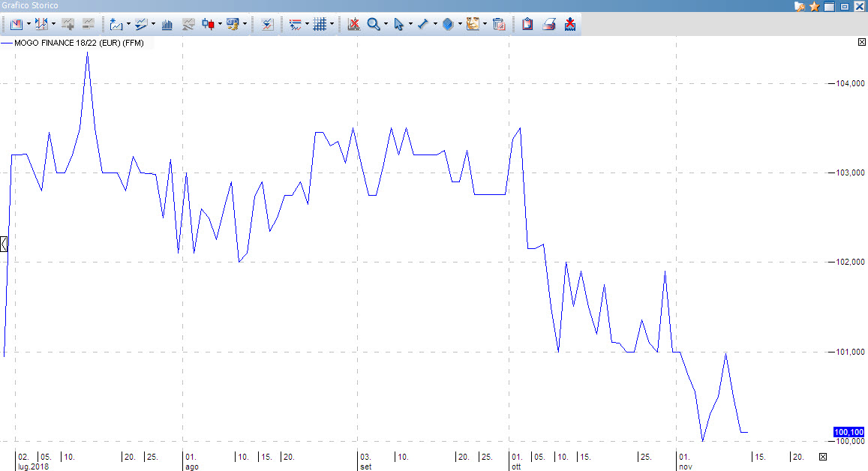868x471 pixels.
Task: Open the dropdown beside the candlestick icon
Action: point(220,24)
